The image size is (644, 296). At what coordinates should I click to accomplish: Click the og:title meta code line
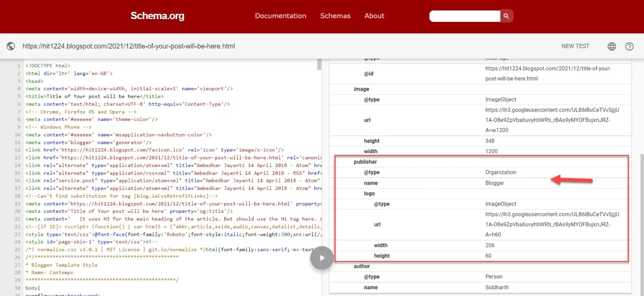129,211
